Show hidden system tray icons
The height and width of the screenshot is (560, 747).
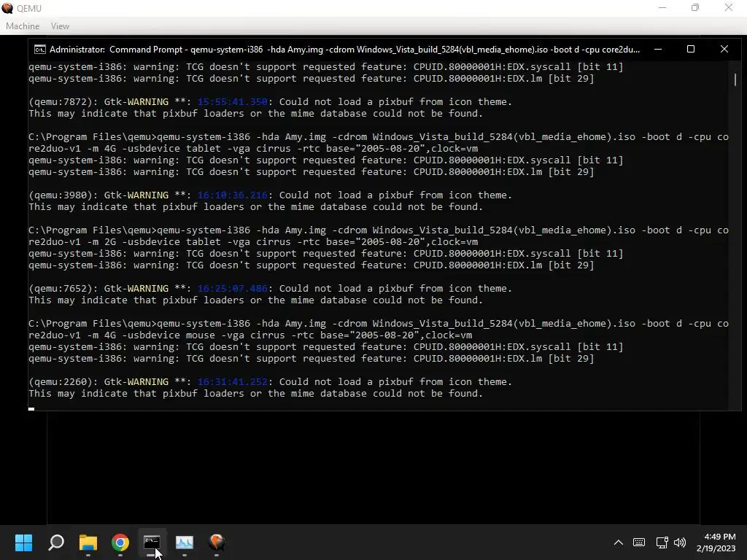coord(619,542)
